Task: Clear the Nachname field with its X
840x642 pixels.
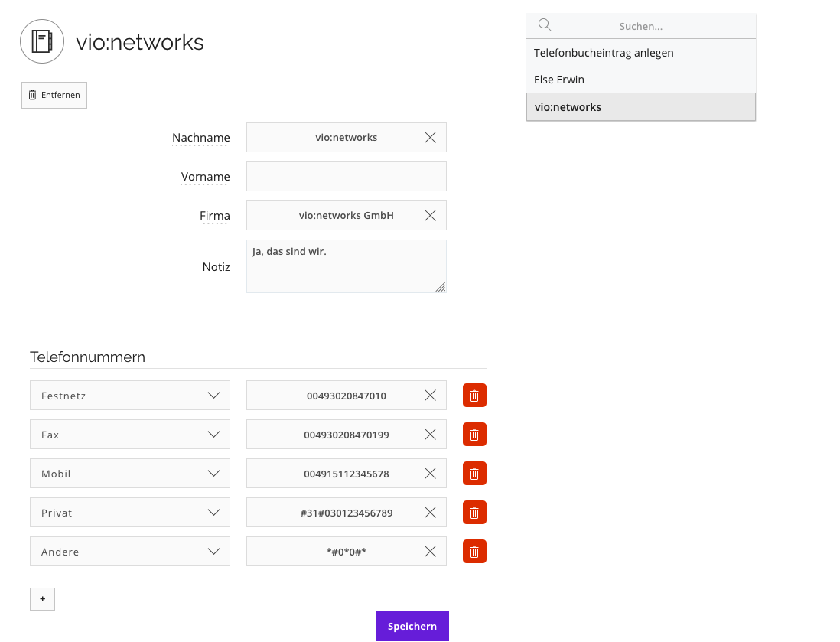Action: point(430,137)
